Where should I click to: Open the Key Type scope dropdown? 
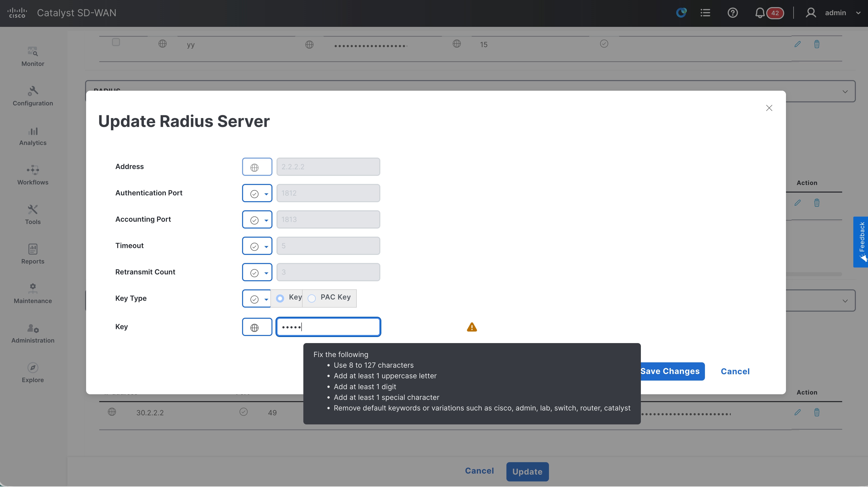(x=257, y=298)
